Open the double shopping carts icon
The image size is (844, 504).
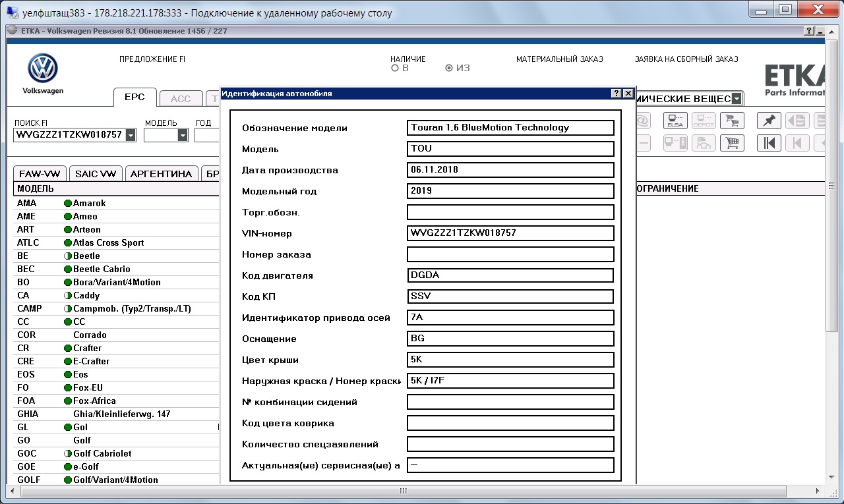(731, 121)
